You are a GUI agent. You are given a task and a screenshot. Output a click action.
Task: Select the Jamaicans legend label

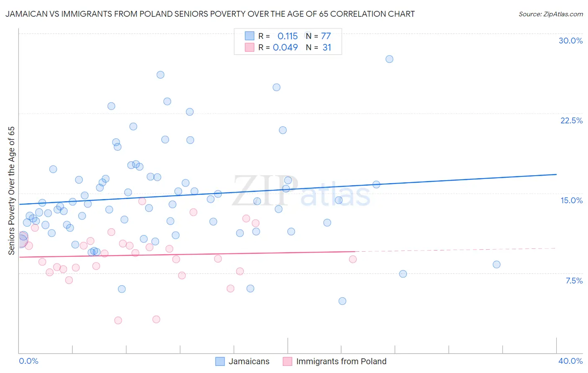point(249,361)
